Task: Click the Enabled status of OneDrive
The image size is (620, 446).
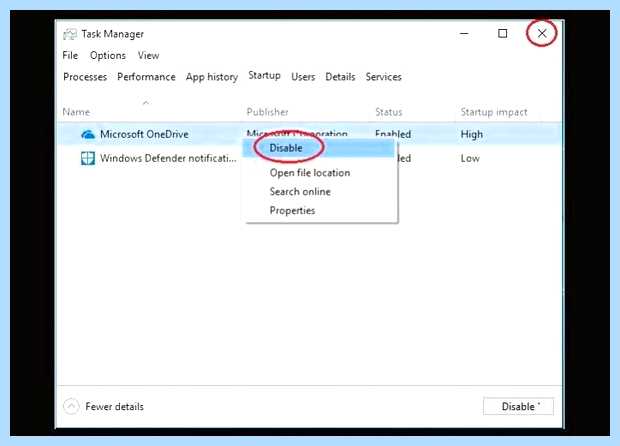Action: (393, 134)
